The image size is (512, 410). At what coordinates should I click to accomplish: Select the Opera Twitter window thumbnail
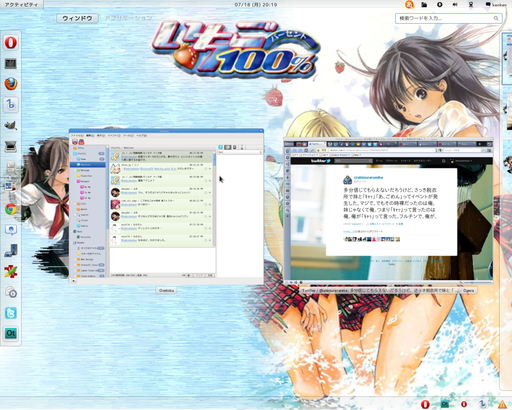pyautogui.click(x=388, y=211)
